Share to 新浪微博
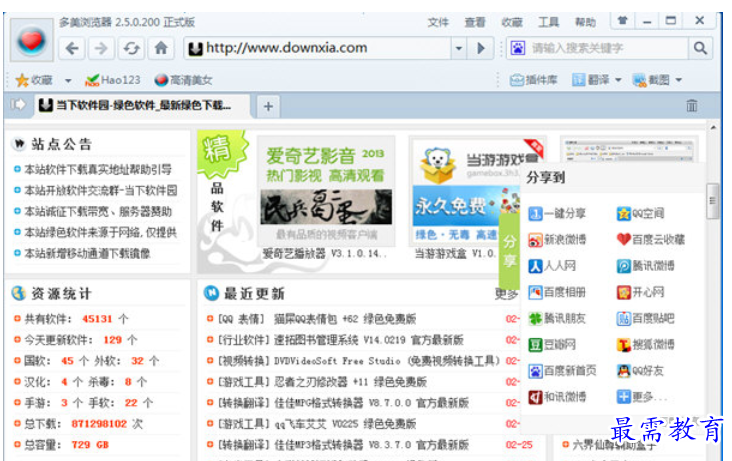The image size is (732, 461). coord(557,240)
